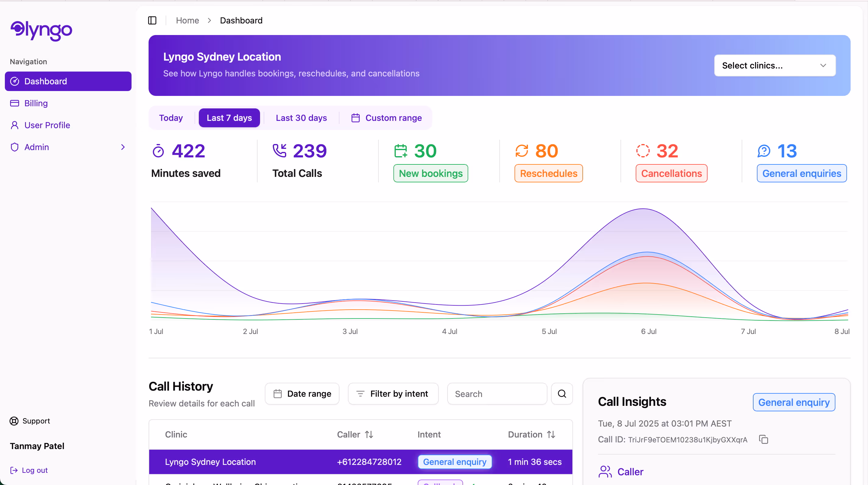Click the magnifier search button
Image resolution: width=868 pixels, height=485 pixels.
[562, 394]
